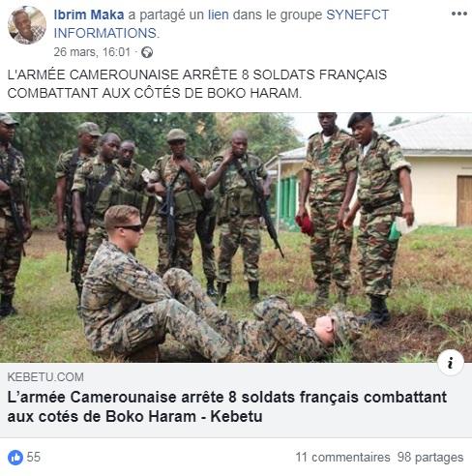Click the public globe privacy icon

(147, 52)
